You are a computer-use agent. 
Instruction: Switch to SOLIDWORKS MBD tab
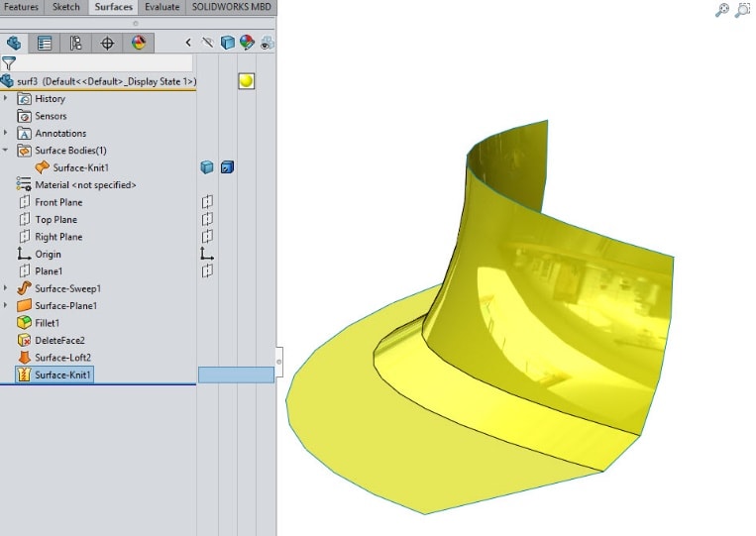[x=232, y=7]
